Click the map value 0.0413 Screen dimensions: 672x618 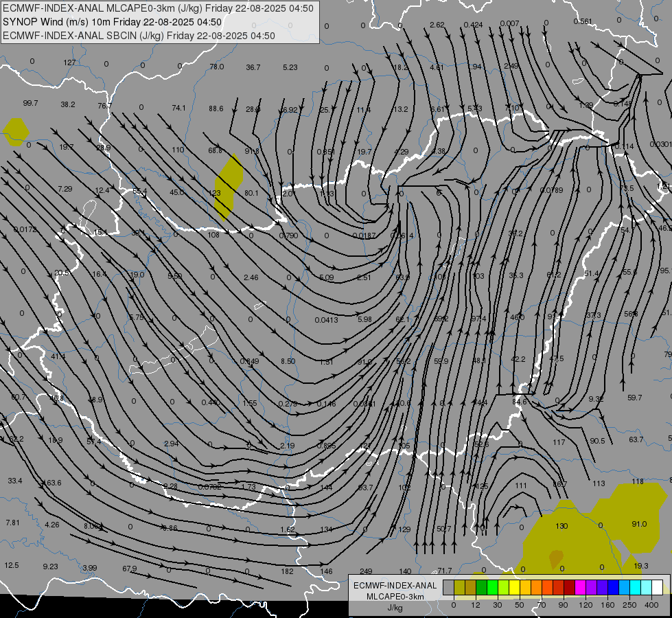tap(326, 320)
